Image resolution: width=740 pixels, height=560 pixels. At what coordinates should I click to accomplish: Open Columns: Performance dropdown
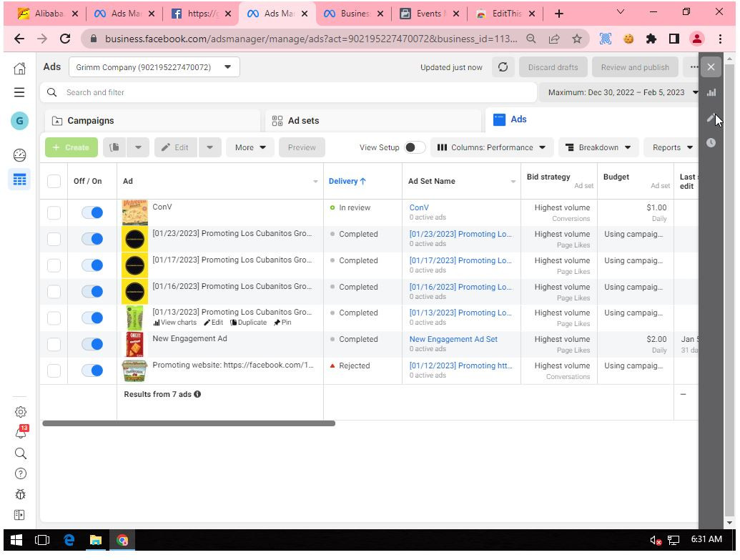coord(491,147)
